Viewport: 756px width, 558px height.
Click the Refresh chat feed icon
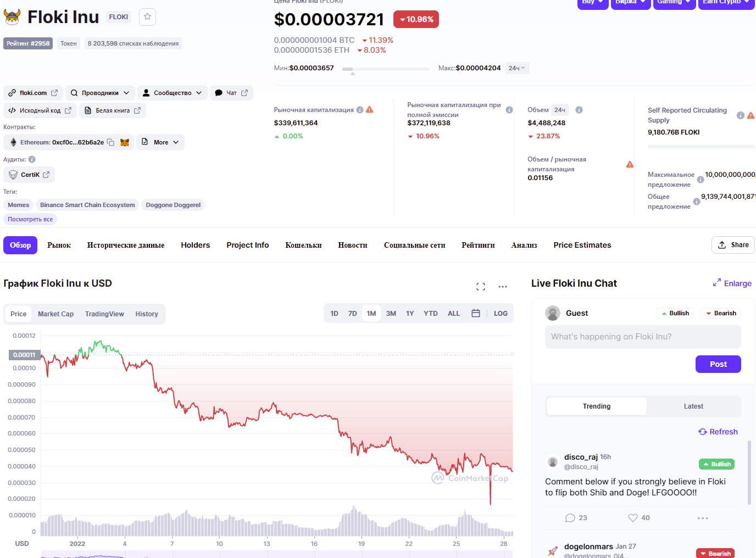pos(703,432)
